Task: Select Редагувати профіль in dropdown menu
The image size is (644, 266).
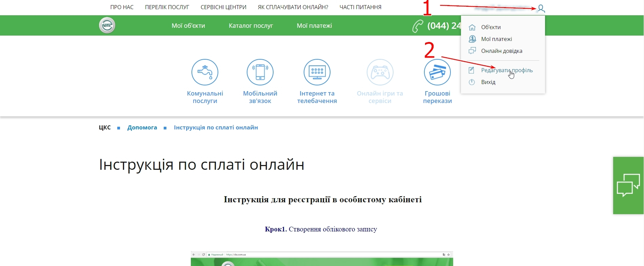Action: [x=506, y=70]
